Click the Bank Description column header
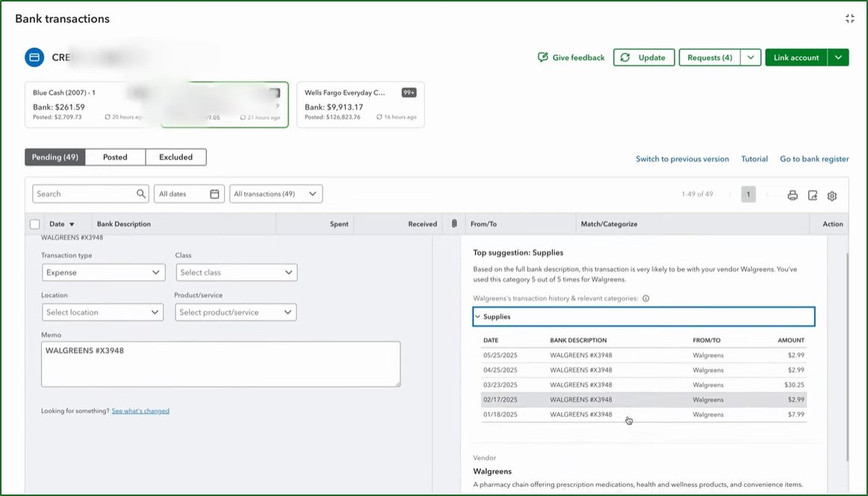This screenshot has width=868, height=496. pyautogui.click(x=123, y=224)
